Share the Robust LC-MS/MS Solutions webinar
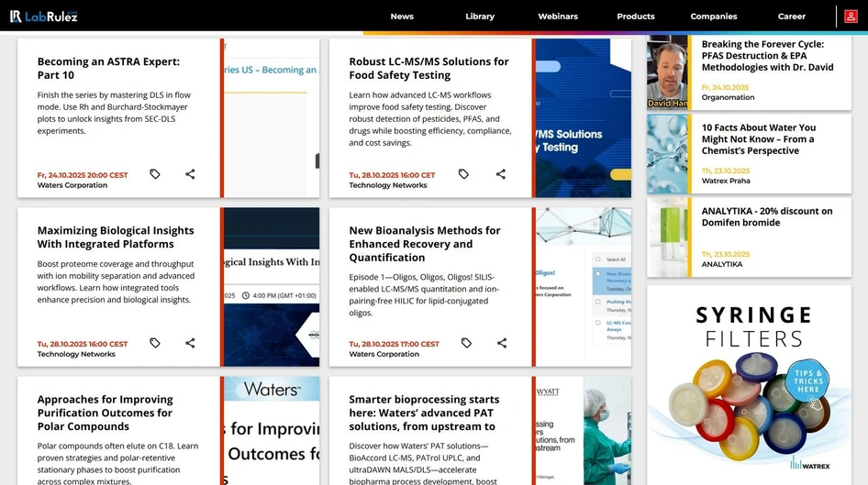868x485 pixels. tap(501, 174)
